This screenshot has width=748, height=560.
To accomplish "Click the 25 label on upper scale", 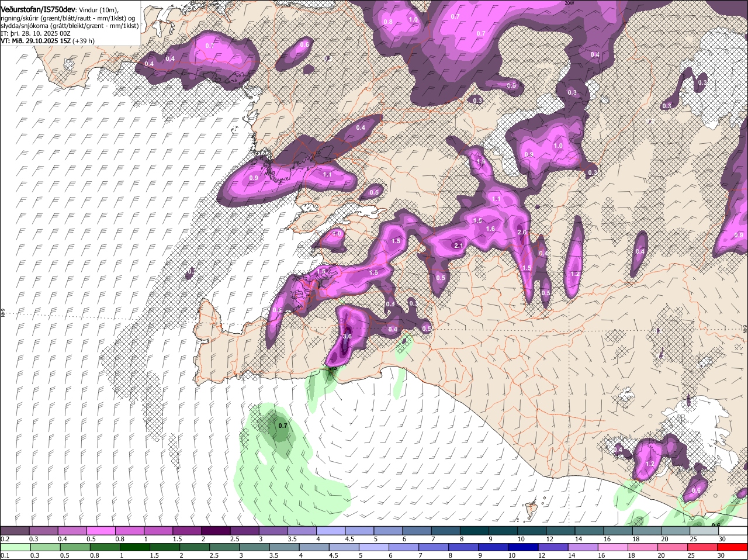I will [694, 538].
